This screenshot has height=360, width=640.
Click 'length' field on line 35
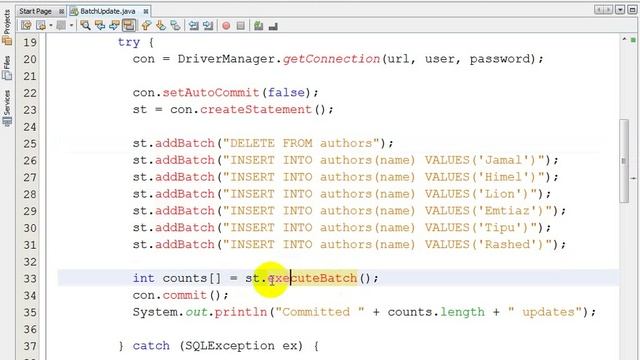(462, 312)
